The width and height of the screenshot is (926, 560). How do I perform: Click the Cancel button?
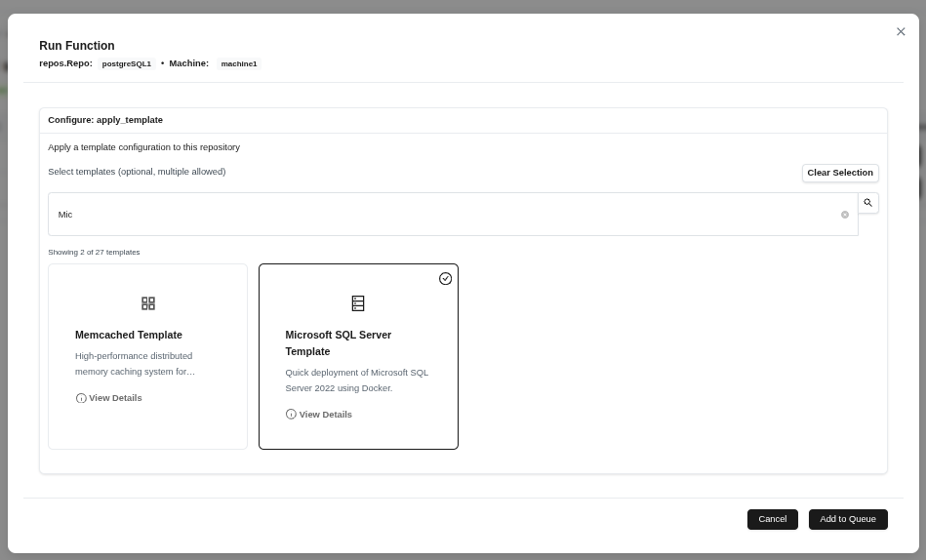[772, 519]
